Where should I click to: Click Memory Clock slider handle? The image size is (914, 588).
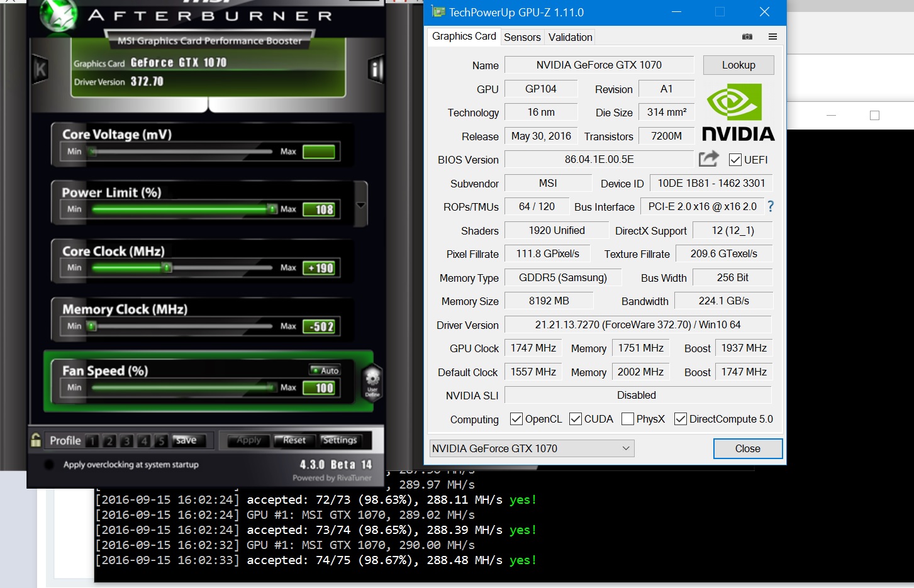[x=92, y=326]
